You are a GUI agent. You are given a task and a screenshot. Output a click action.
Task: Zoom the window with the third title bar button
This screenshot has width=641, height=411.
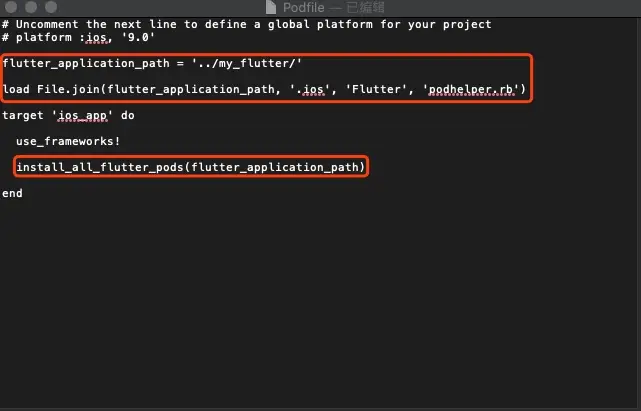coord(51,7)
